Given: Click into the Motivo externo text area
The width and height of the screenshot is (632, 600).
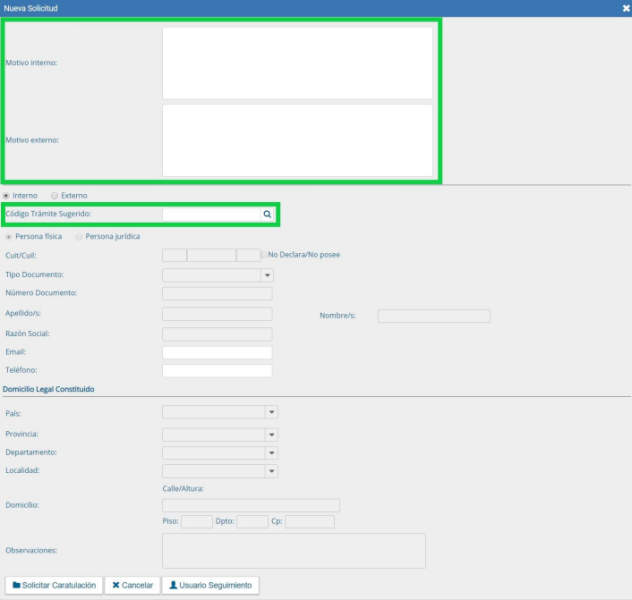Looking at the screenshot, I should (297, 140).
